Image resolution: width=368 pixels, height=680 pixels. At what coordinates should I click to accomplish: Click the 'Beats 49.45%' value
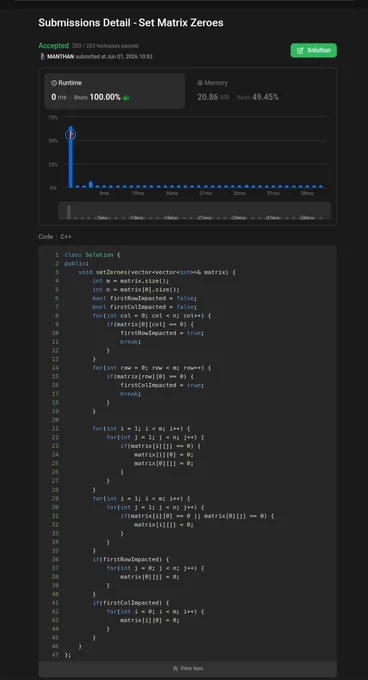coord(258,97)
